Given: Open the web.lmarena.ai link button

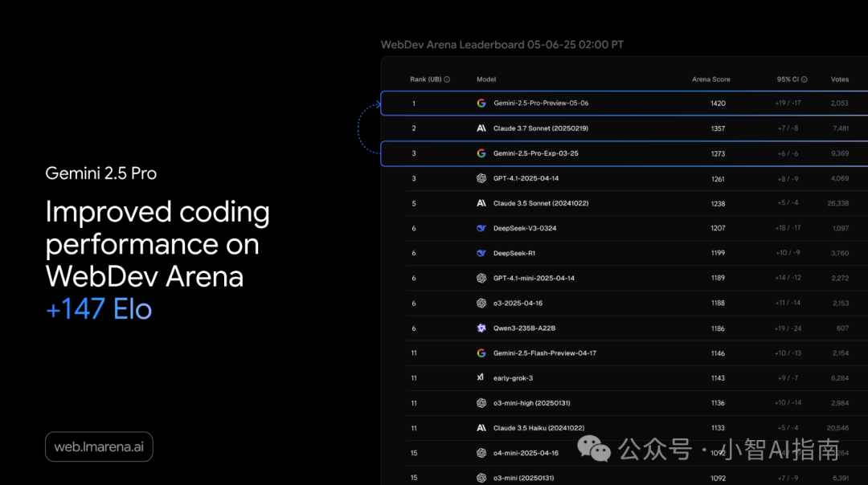Looking at the screenshot, I should (99, 446).
